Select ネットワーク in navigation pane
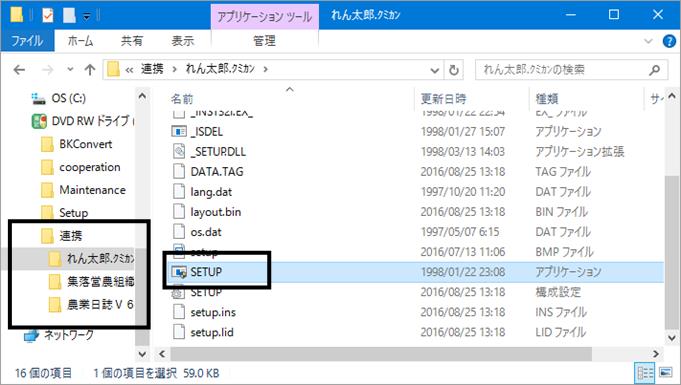Screen dimensions: 681x385 tap(69, 335)
